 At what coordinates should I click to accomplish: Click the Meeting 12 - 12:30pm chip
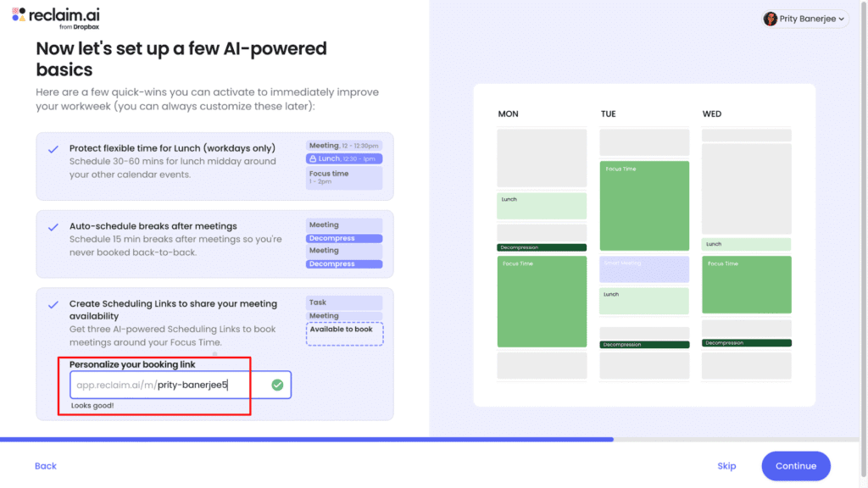pos(343,145)
